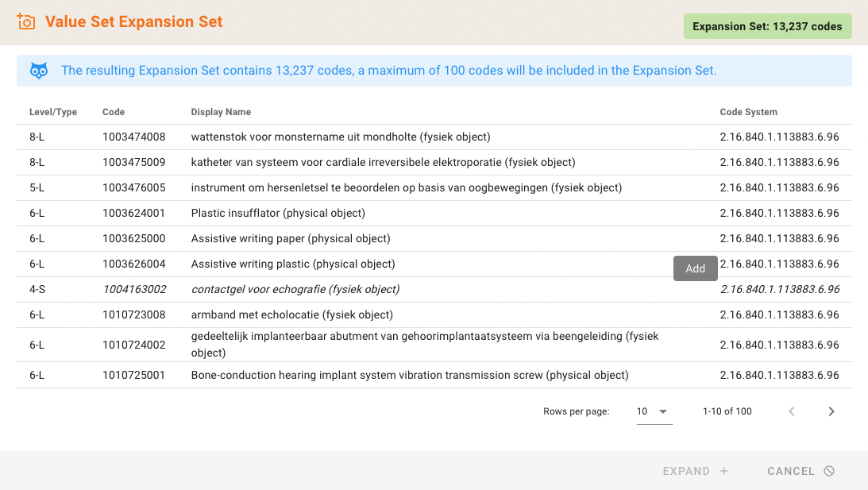This screenshot has width=868, height=490.
Task: Click the previous page arrow
Action: 791,411
